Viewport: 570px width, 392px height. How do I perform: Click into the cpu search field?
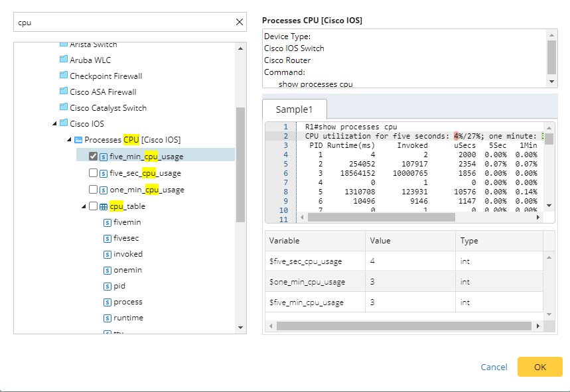pos(123,22)
